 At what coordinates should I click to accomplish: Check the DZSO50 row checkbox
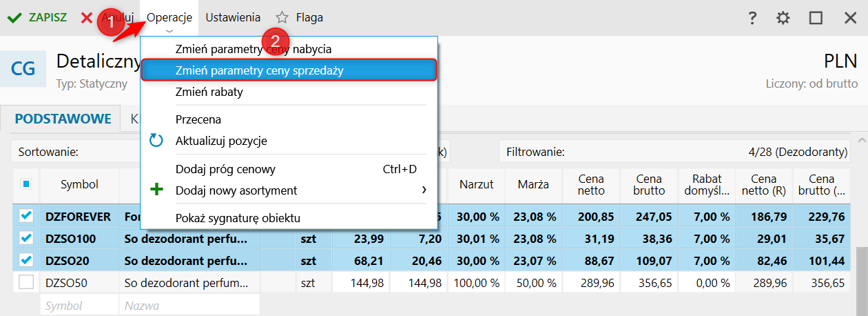pyautogui.click(x=26, y=282)
